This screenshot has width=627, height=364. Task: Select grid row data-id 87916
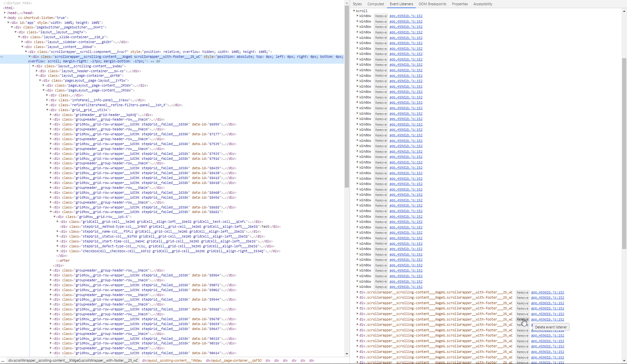pos(145,158)
